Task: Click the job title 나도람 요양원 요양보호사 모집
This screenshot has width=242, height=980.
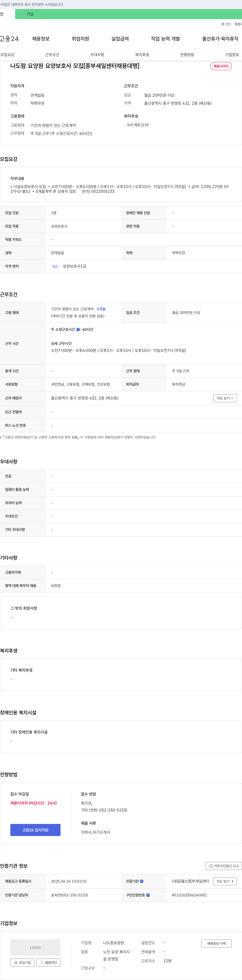Action: pos(75,66)
